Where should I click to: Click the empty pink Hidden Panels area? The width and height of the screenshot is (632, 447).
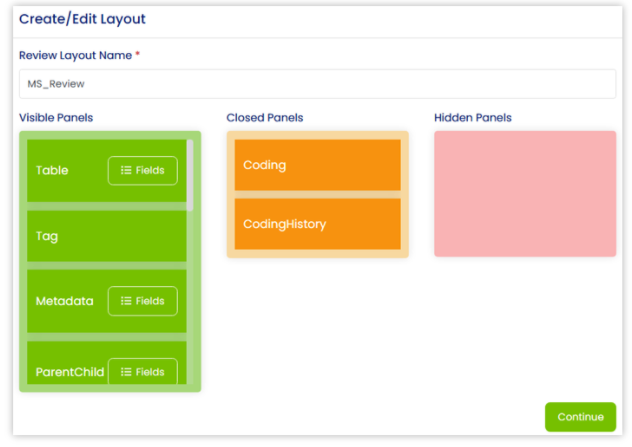pyautogui.click(x=524, y=193)
